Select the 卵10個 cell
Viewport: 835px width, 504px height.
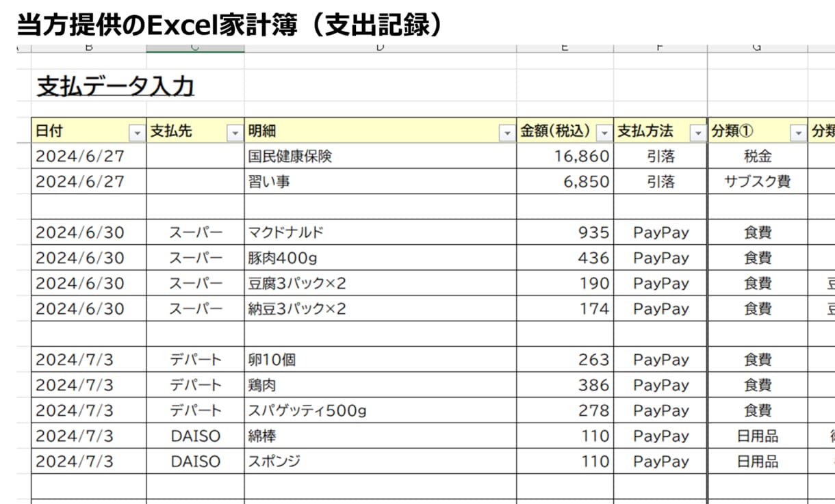(x=381, y=360)
